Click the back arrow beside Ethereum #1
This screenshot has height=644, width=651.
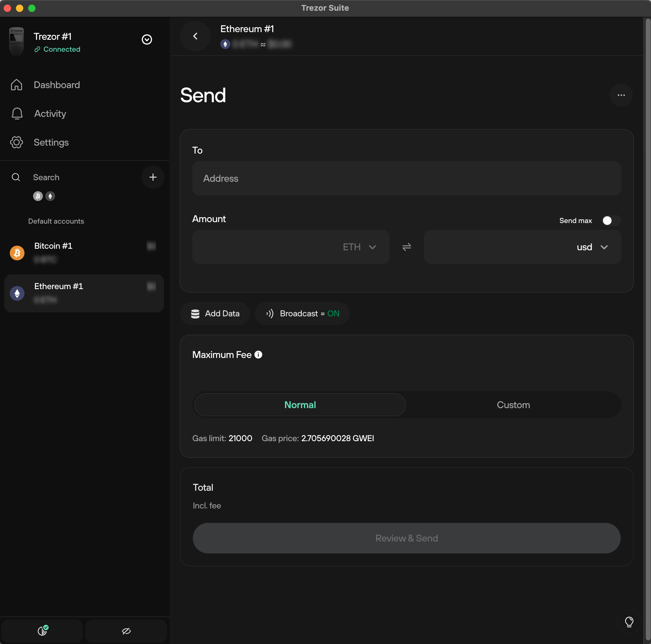(x=195, y=36)
